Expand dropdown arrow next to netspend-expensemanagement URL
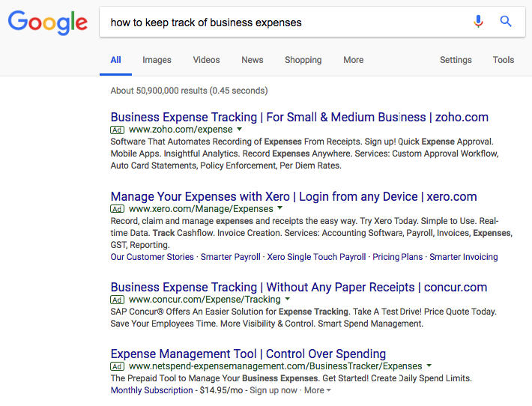The image size is (532, 406). [429, 366]
